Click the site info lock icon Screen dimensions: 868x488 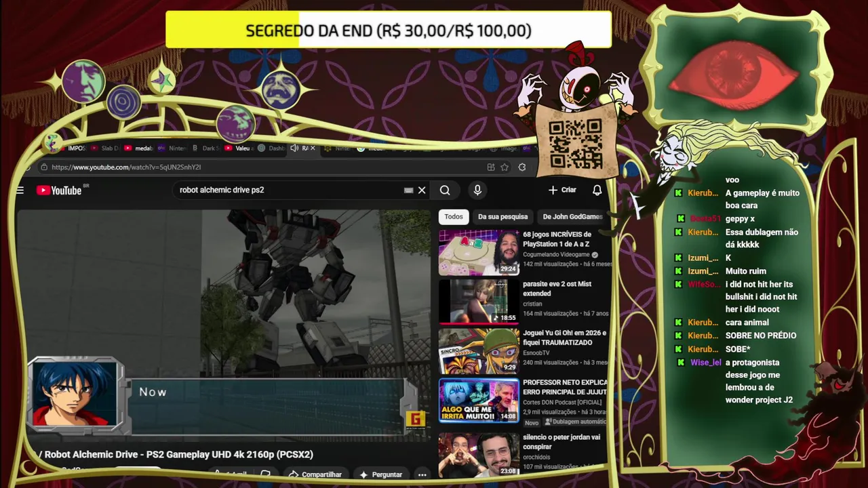coord(44,167)
